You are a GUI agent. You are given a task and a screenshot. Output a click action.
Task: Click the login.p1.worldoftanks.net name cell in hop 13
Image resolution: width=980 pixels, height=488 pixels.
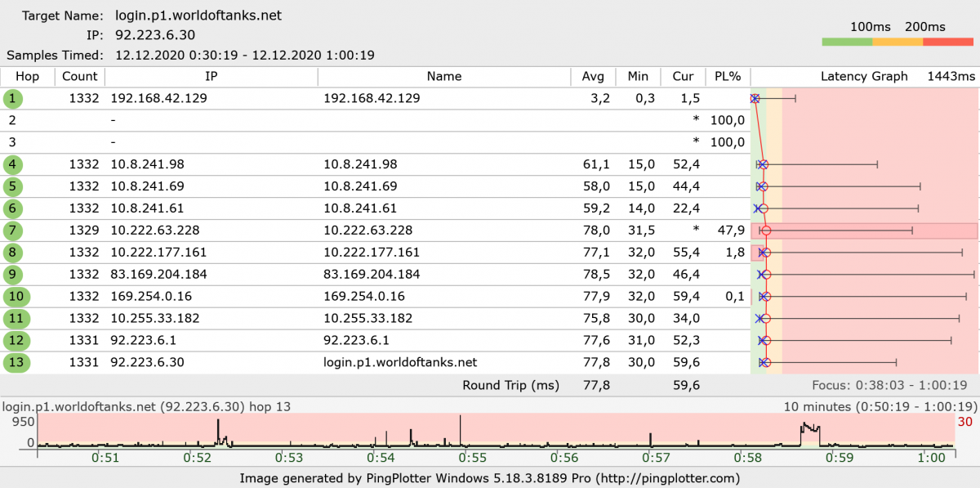[x=400, y=363]
